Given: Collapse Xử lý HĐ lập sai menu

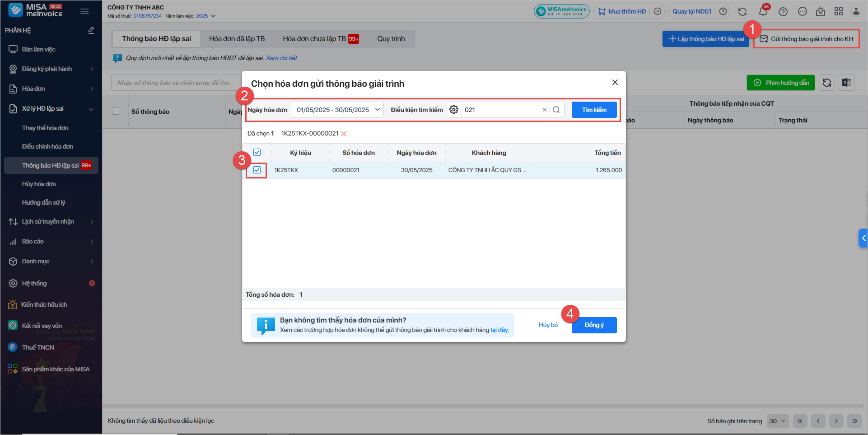Looking at the screenshot, I should click(x=92, y=109).
